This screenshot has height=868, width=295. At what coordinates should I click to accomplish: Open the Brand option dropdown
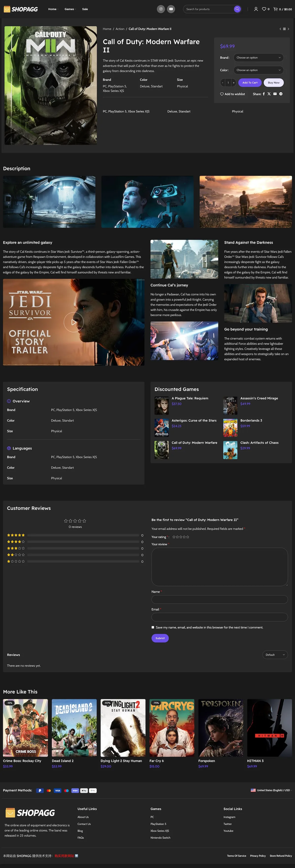point(258,58)
